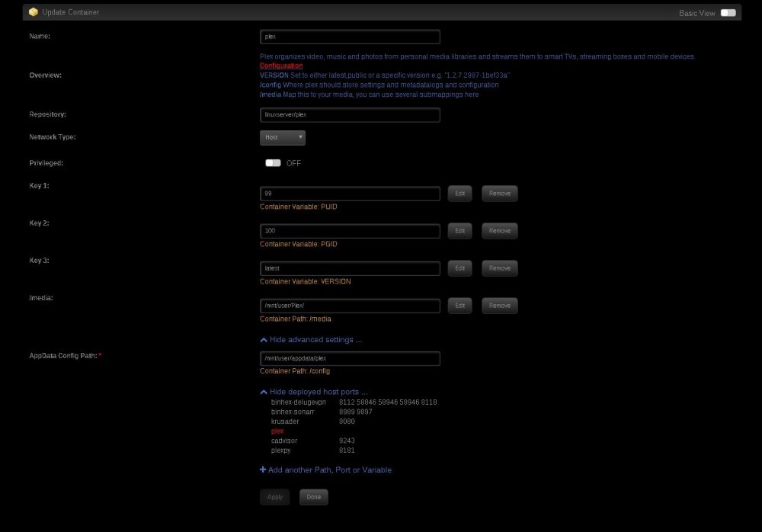Screen dimensions: 762x532
Task: Click the /media host path field
Action: coord(350,306)
